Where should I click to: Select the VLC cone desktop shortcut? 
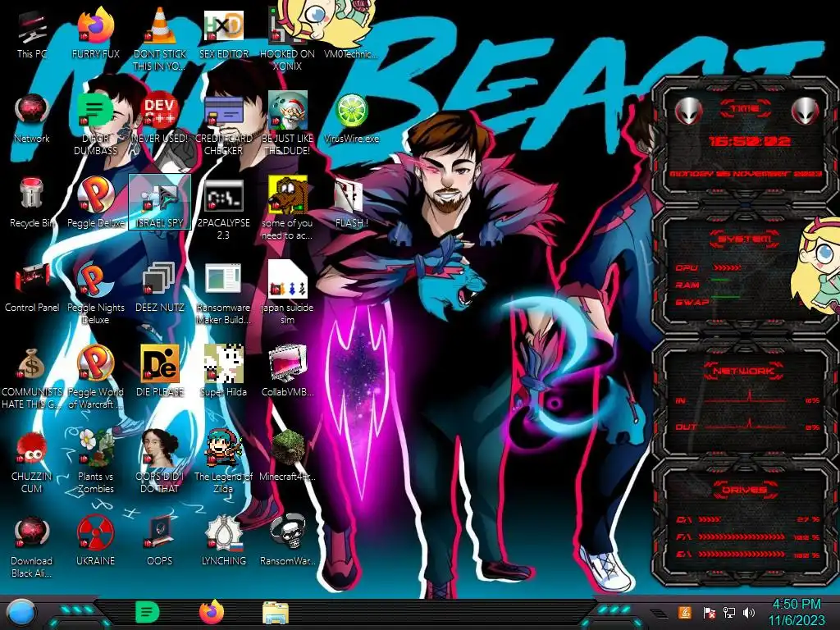point(160,39)
